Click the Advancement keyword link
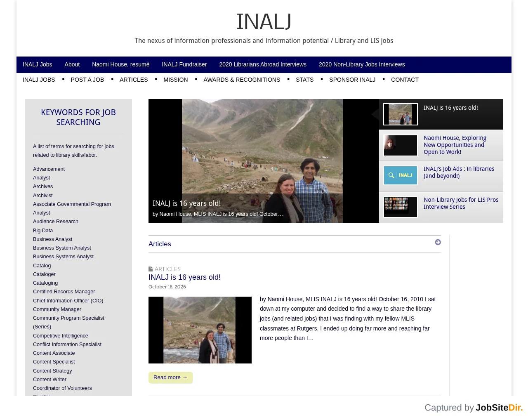The height and width of the screenshot is (420, 528). click(x=49, y=169)
